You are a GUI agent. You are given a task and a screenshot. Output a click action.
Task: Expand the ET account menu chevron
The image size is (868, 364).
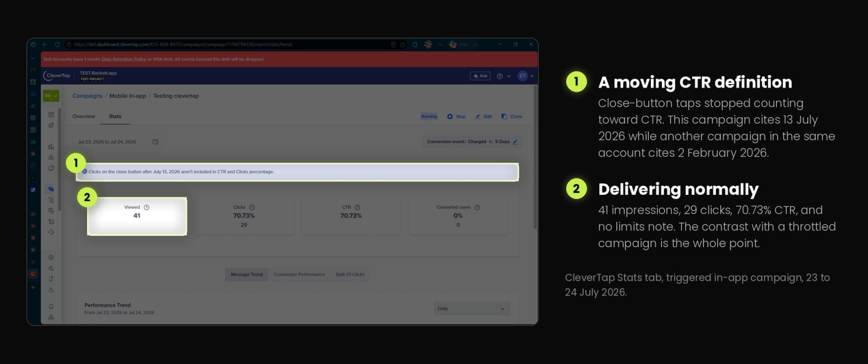(532, 76)
